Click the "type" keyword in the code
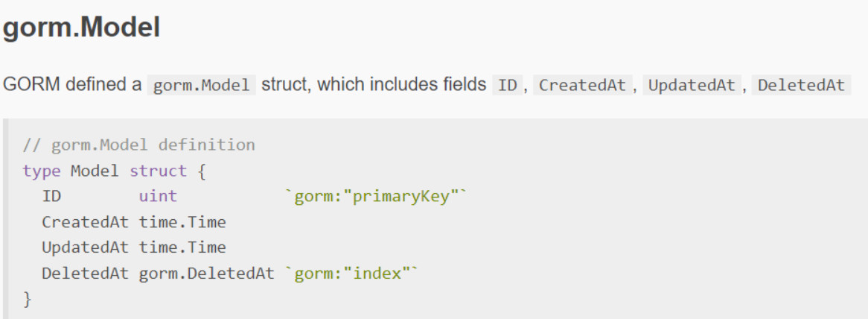Image resolution: width=868 pixels, height=319 pixels. (x=42, y=171)
